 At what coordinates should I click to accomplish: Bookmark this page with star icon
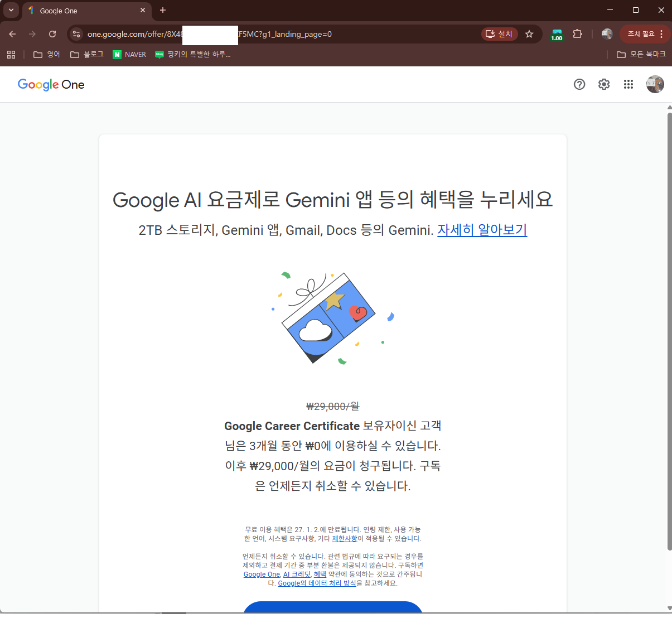pyautogui.click(x=529, y=34)
